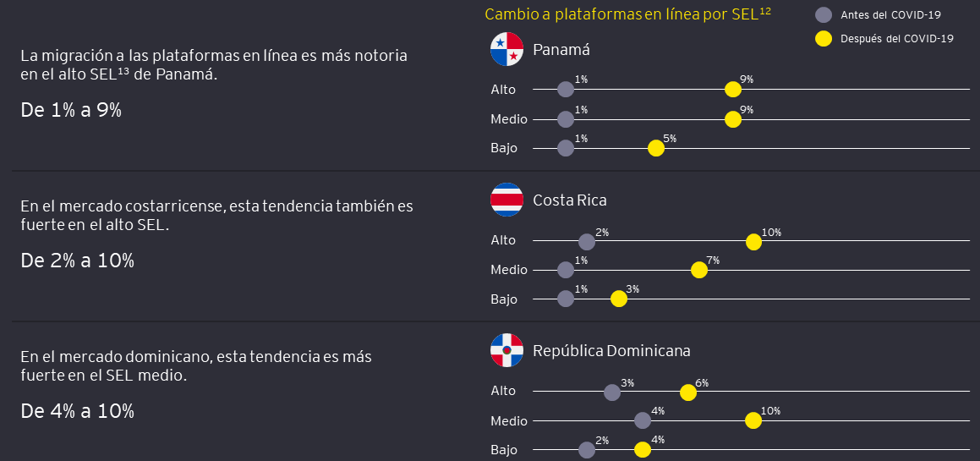Screen dimensions: 980x461
Task: Select Costa Rica Alto gray 2% point
Action: 587,242
